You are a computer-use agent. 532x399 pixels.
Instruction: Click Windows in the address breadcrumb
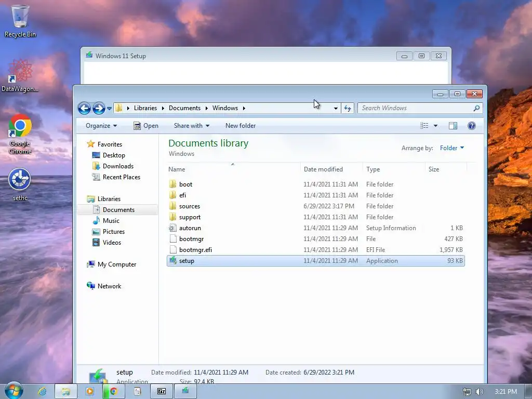pyautogui.click(x=225, y=108)
